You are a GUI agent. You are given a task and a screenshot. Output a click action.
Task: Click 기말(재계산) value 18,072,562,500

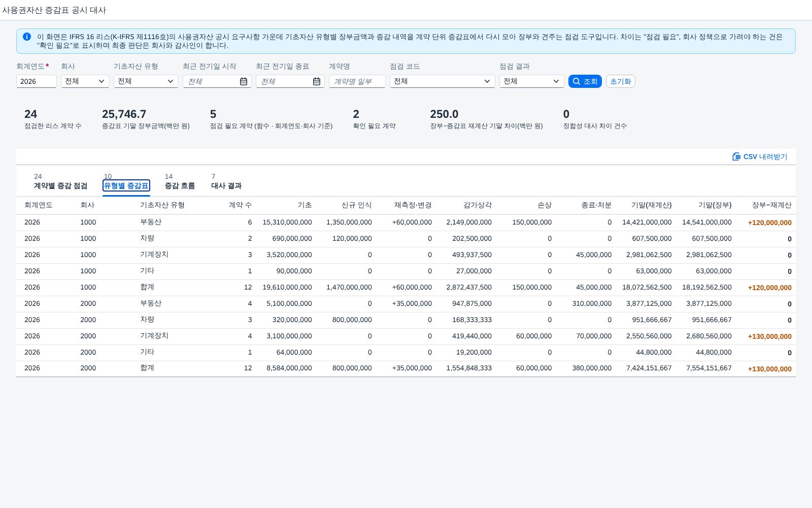point(647,288)
